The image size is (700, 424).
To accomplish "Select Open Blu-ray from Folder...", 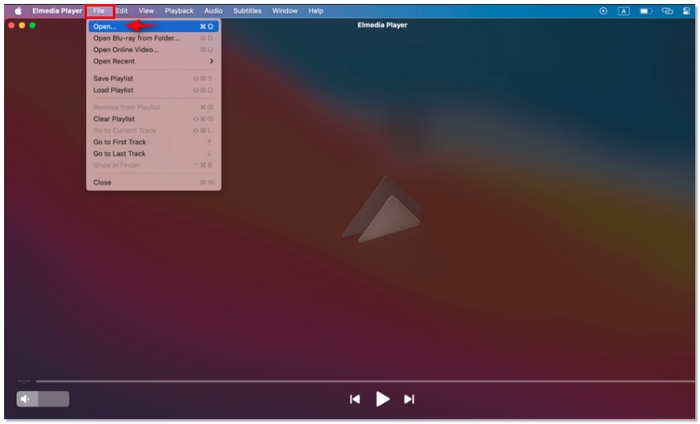I will coord(136,38).
